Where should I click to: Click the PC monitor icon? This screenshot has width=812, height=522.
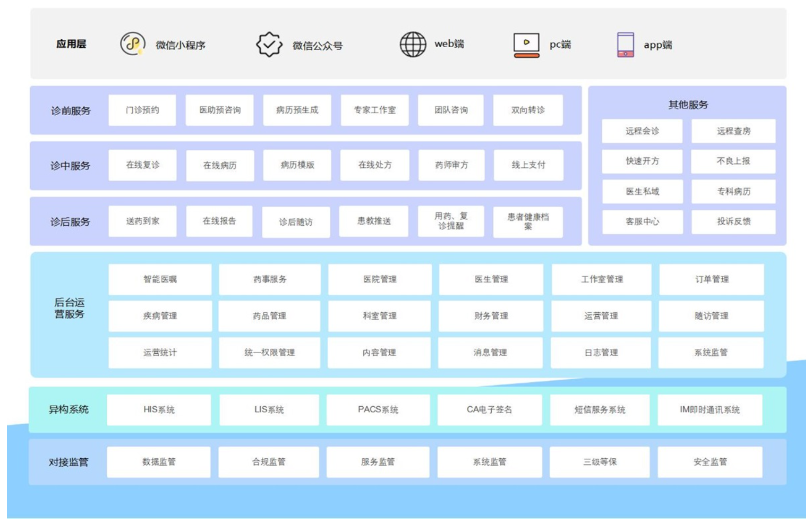coord(526,45)
